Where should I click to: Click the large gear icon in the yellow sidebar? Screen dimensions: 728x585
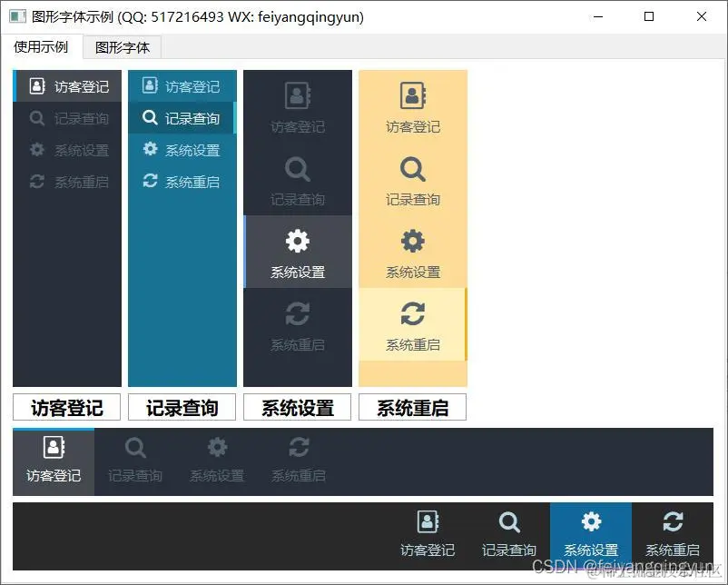point(412,241)
